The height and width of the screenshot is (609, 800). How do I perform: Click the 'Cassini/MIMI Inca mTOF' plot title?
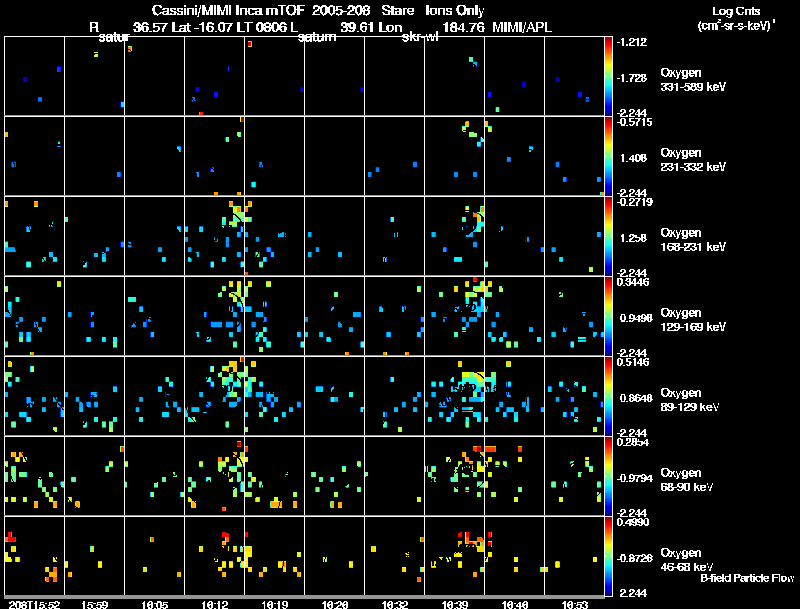click(x=228, y=11)
